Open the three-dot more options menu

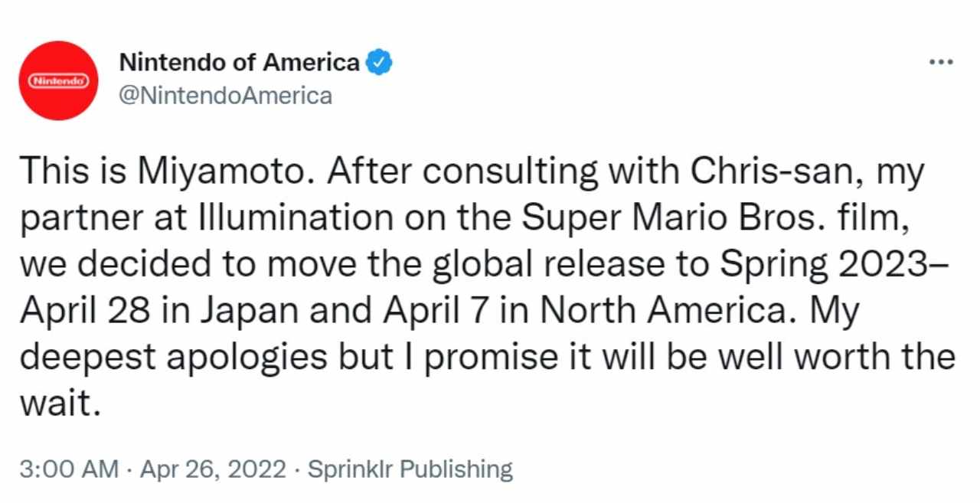(x=940, y=61)
